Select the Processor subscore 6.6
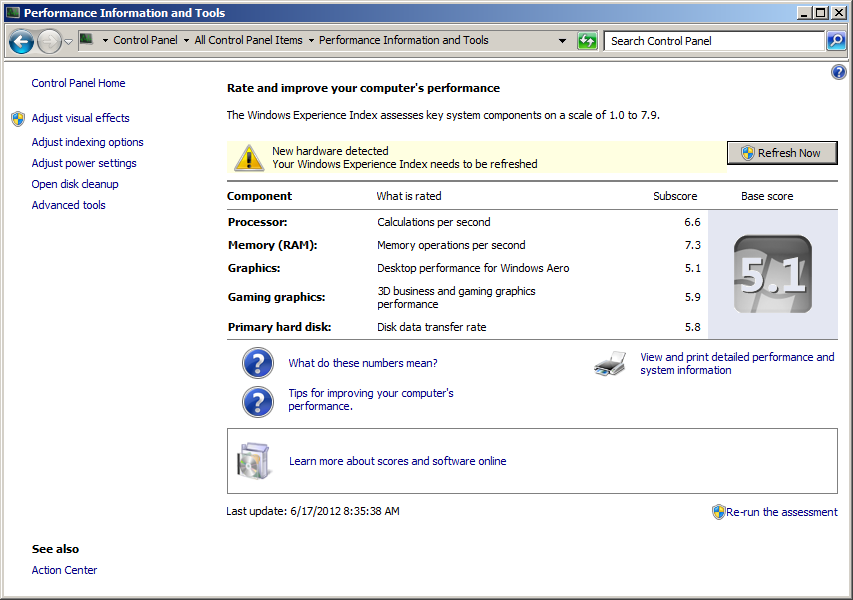 (693, 222)
